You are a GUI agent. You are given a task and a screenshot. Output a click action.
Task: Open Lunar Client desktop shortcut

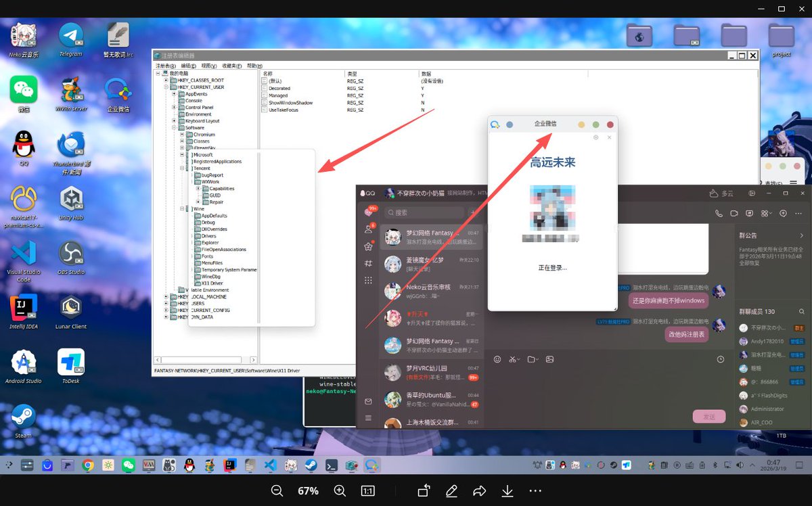click(71, 311)
